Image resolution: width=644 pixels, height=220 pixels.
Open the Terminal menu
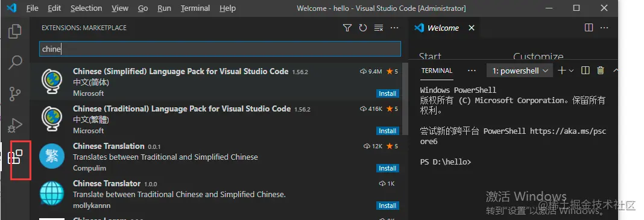pyautogui.click(x=195, y=8)
